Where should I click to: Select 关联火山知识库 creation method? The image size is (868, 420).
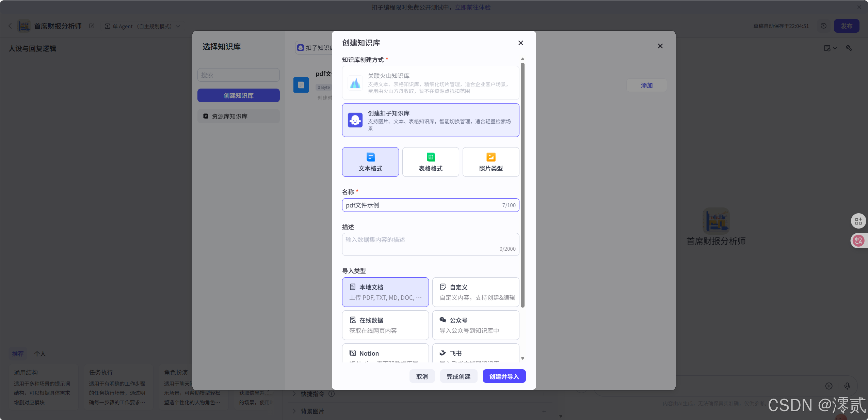(x=430, y=83)
